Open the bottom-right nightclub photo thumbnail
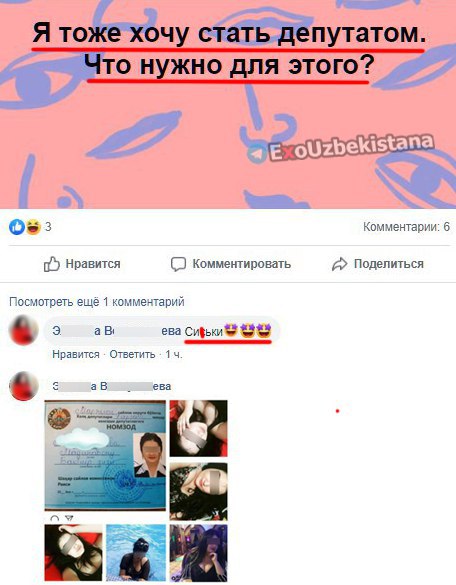Image resolution: width=456 pixels, height=585 pixels. 199,553
